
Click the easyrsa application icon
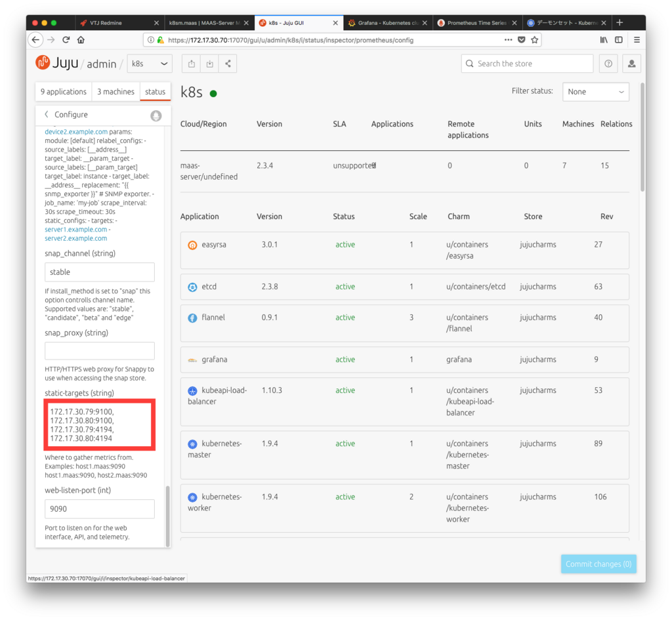click(192, 245)
